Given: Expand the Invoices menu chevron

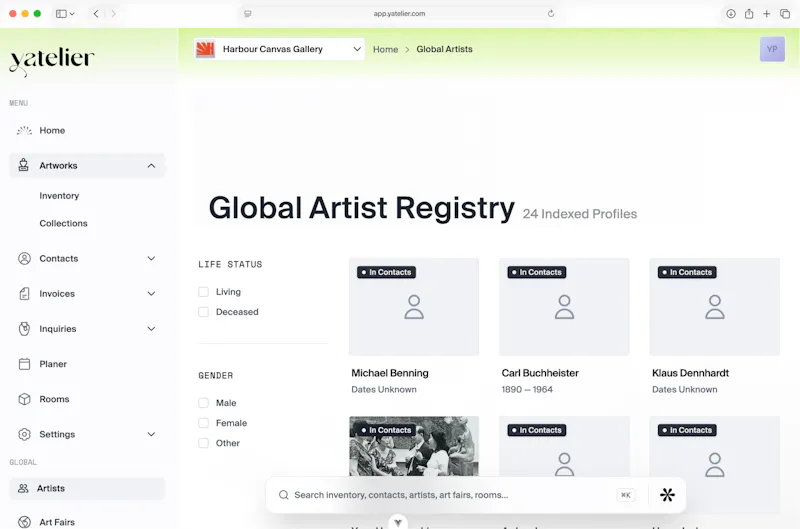Looking at the screenshot, I should (x=151, y=294).
